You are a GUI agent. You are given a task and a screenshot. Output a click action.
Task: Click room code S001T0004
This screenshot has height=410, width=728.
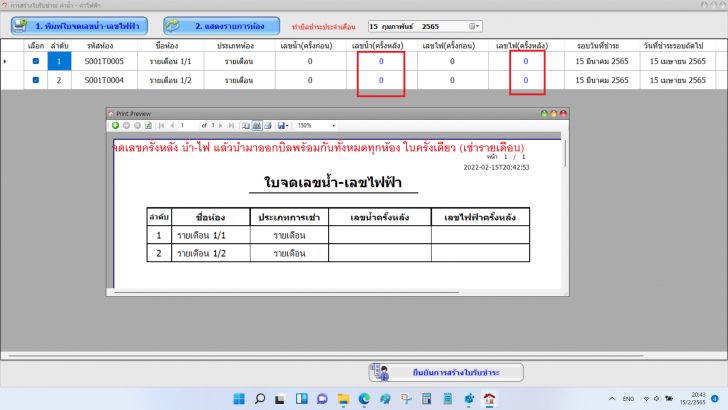104,80
